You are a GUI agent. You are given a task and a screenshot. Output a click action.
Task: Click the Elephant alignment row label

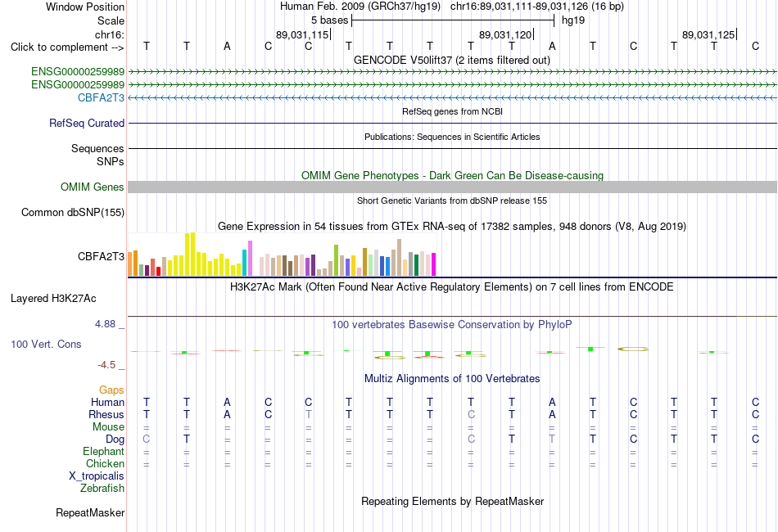pos(104,452)
